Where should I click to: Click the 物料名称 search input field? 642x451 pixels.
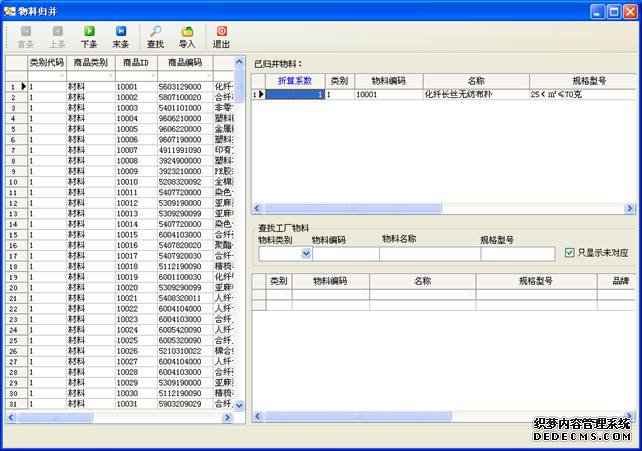click(430, 254)
